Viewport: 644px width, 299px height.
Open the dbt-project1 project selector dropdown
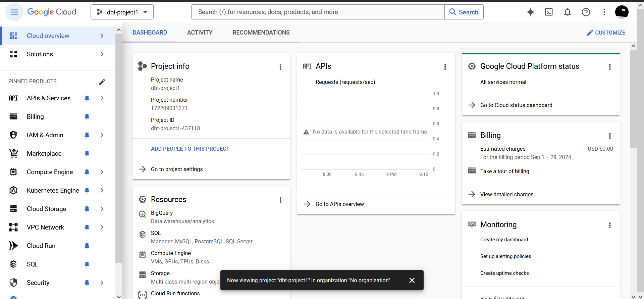coord(122,12)
